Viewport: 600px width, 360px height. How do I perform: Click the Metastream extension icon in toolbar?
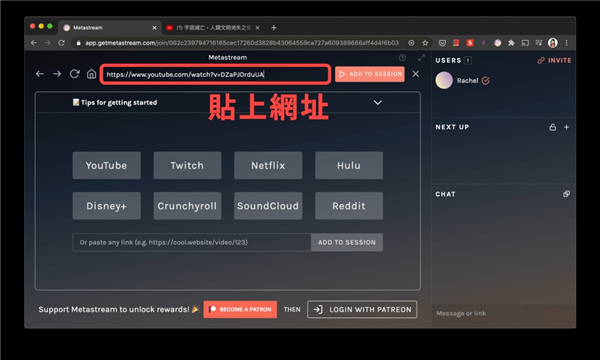497,43
